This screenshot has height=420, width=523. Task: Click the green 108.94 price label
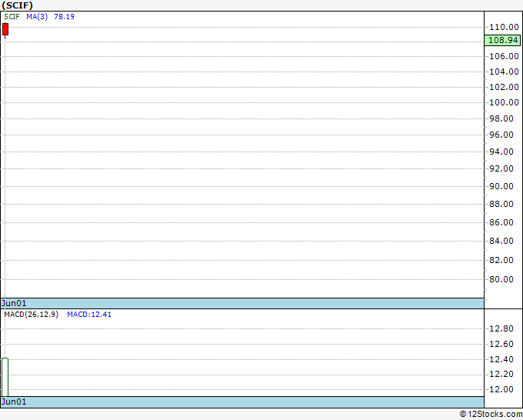(x=503, y=40)
